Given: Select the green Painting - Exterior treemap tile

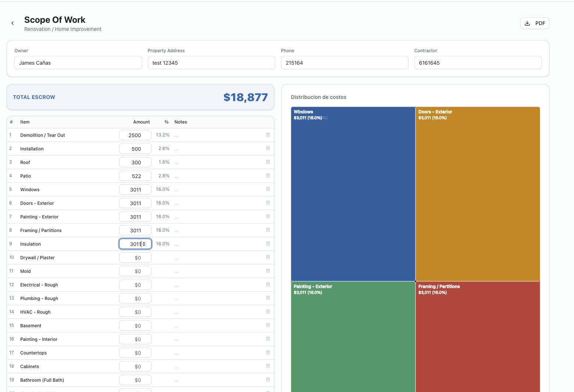Looking at the screenshot, I should 353,338.
